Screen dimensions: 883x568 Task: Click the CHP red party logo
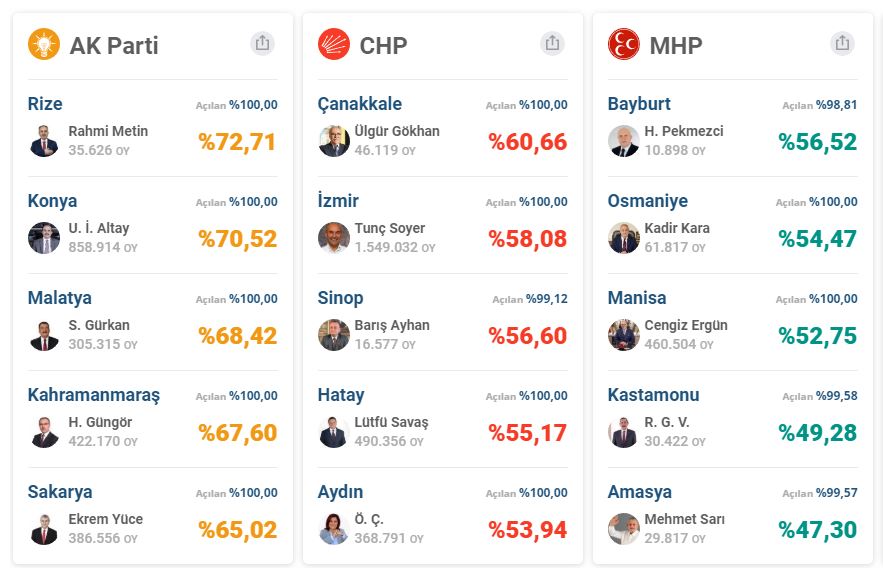tap(334, 44)
